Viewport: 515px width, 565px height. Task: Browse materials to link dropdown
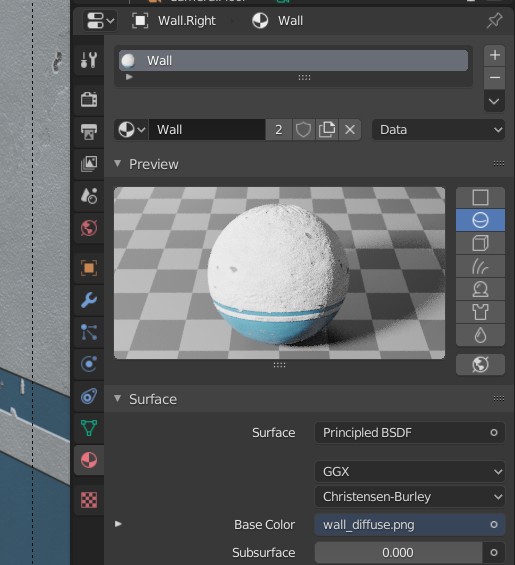[x=132, y=130]
